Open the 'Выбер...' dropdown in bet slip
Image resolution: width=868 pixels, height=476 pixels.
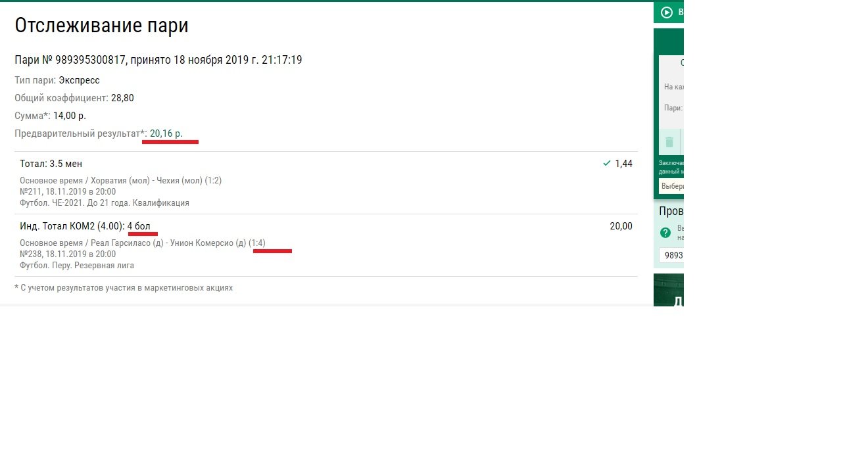point(671,186)
